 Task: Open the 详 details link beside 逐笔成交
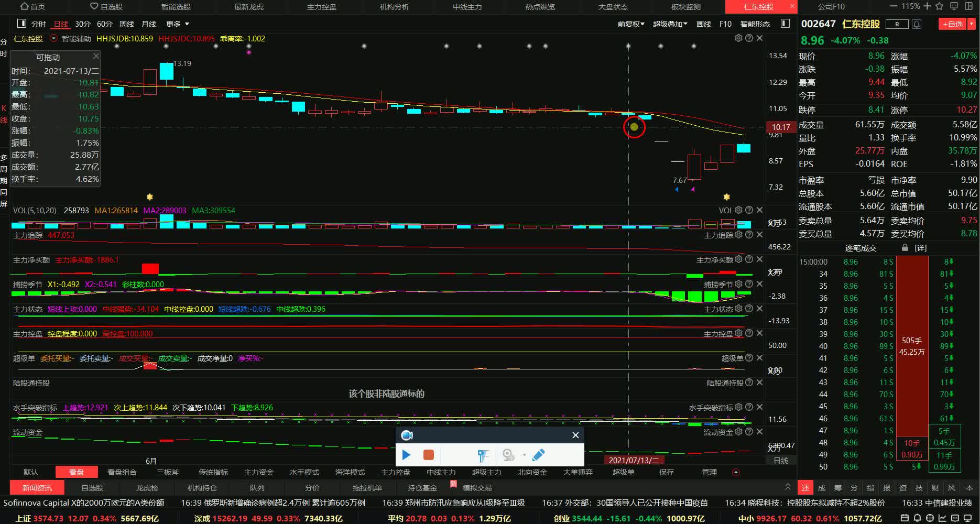tap(921, 248)
